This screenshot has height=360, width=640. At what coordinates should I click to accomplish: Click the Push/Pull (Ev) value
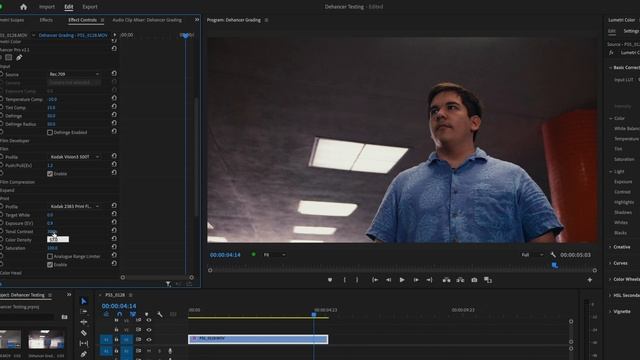coord(50,165)
